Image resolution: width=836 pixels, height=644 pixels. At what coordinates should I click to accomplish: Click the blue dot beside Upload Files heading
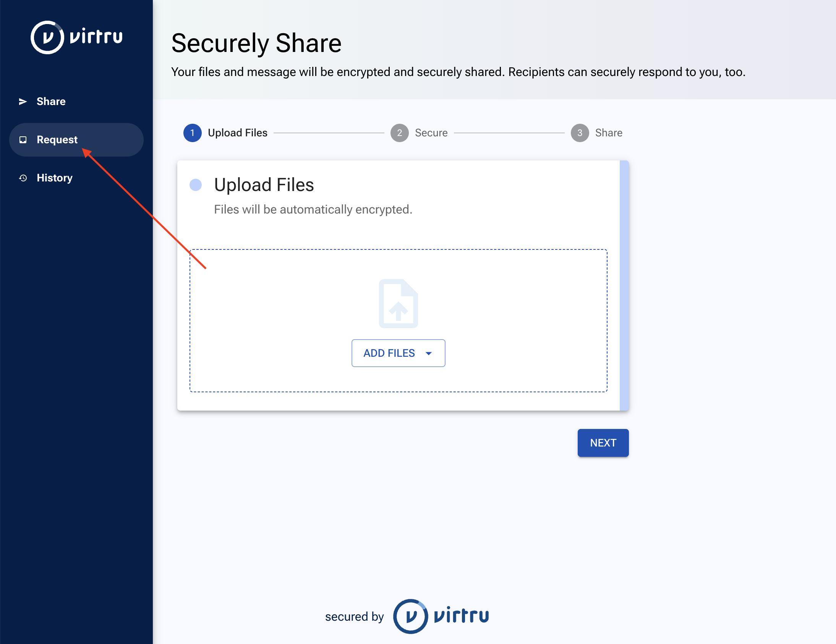click(196, 185)
